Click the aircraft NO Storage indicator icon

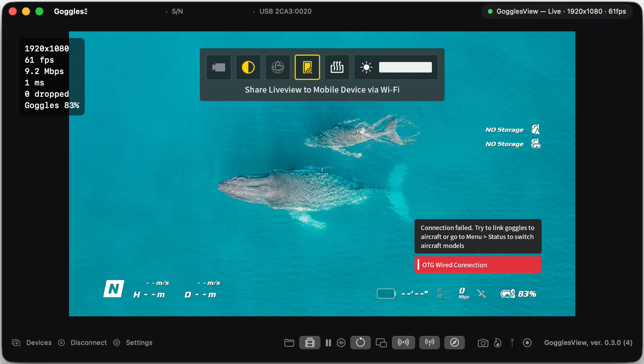pyautogui.click(x=536, y=129)
